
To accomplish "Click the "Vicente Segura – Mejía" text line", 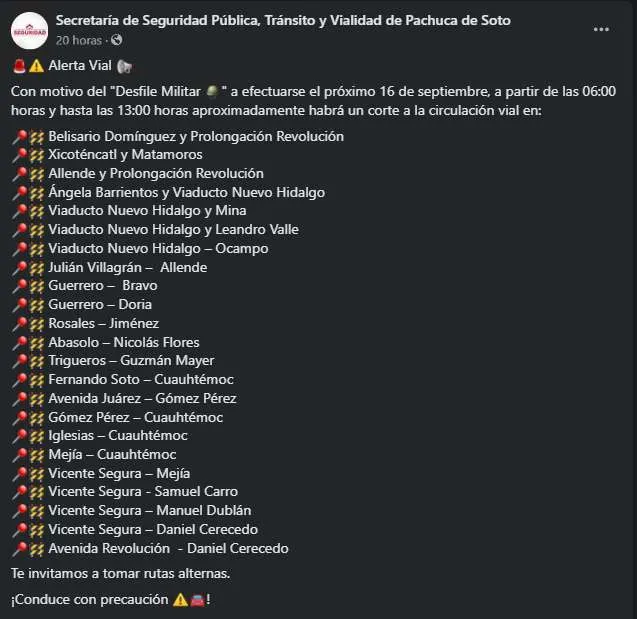I will (x=118, y=474).
